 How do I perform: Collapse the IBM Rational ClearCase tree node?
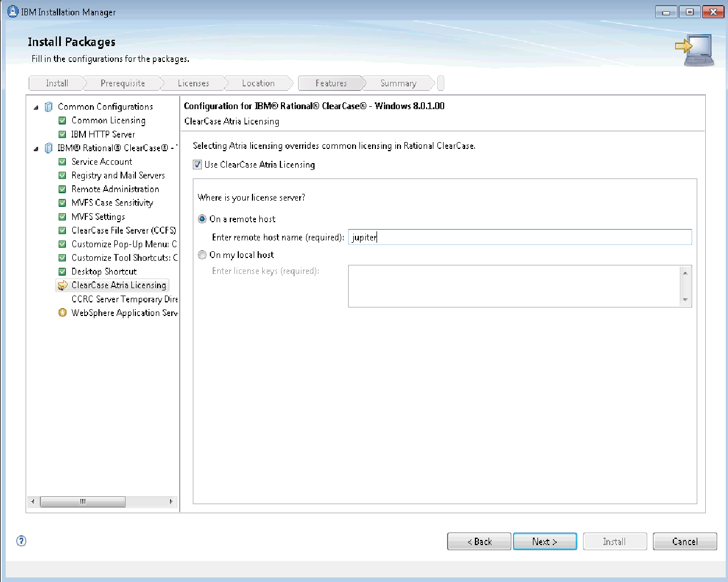[36, 149]
